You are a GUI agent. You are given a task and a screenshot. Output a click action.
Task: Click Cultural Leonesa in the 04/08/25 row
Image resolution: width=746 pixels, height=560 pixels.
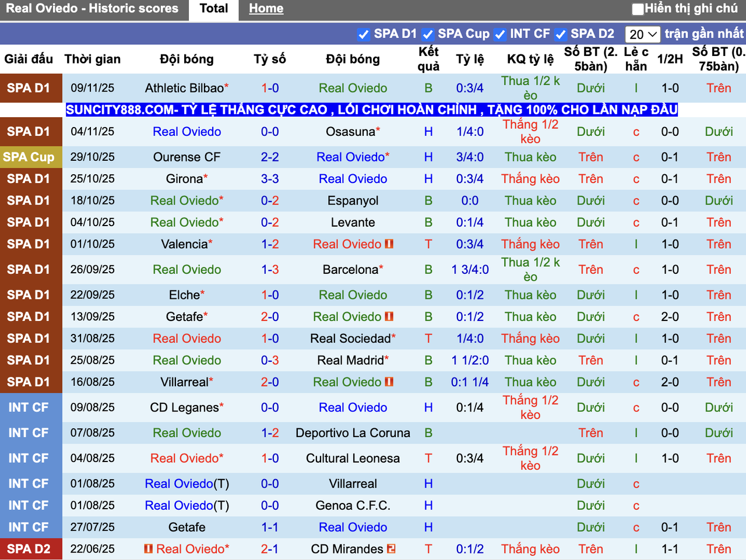point(353,458)
